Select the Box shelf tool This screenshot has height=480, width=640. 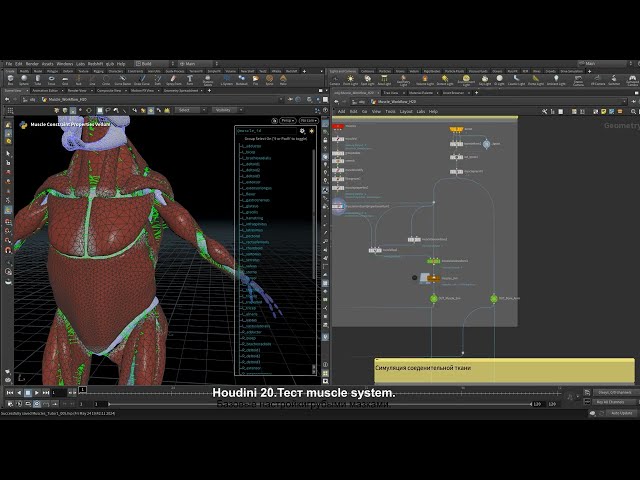(x=11, y=80)
